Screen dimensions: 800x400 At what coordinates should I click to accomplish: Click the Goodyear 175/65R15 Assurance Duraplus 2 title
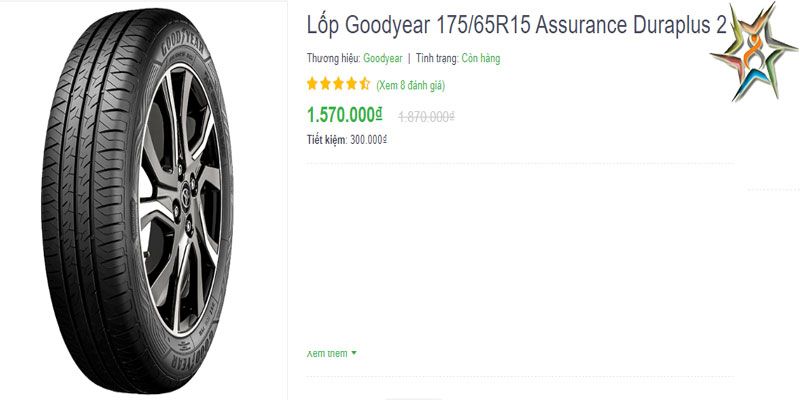pos(516,26)
